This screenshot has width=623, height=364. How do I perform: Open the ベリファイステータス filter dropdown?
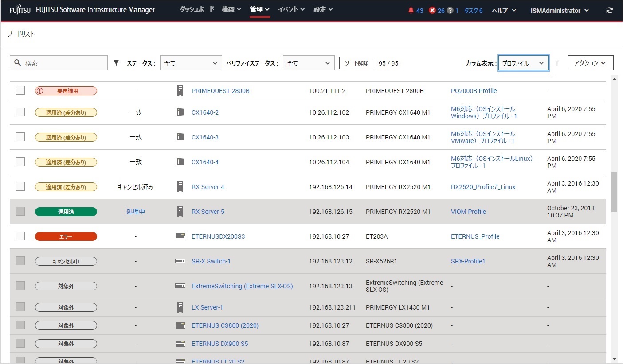tap(309, 63)
